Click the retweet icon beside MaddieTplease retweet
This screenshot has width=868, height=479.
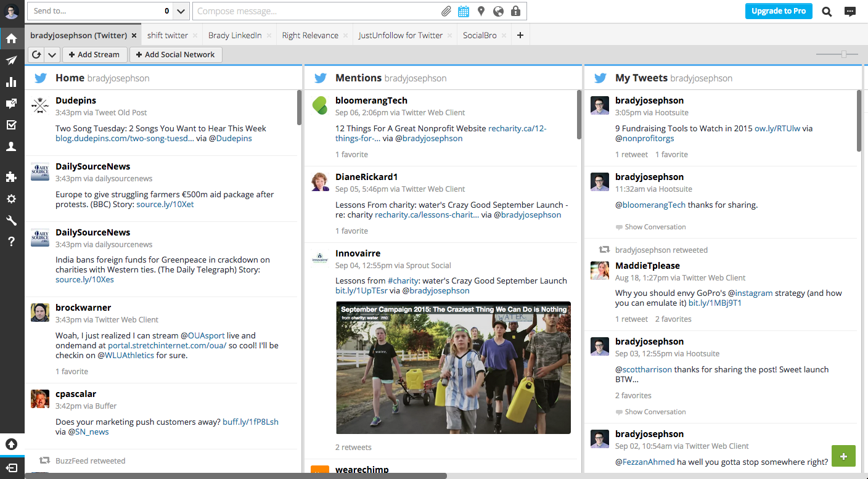pyautogui.click(x=604, y=250)
